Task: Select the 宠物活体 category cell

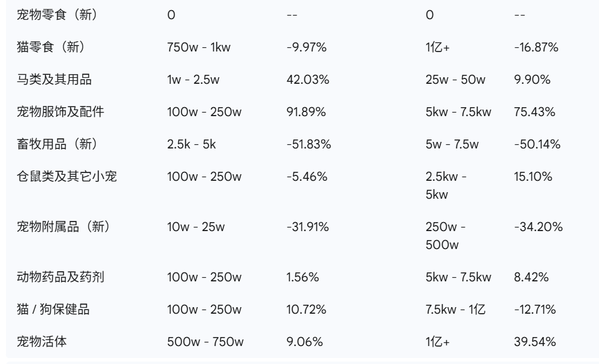Action: click(x=41, y=342)
